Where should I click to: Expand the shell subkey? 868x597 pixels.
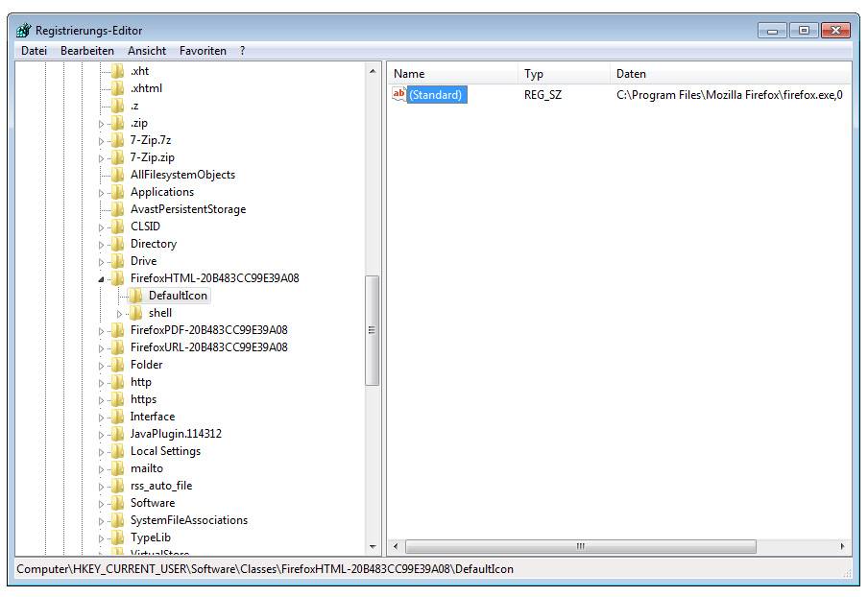(x=120, y=314)
